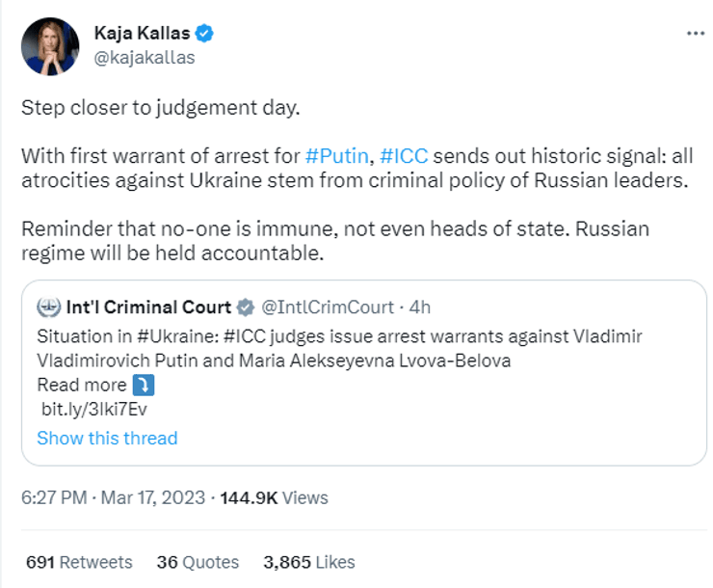The width and height of the screenshot is (713, 588).
Task: Show the 3,865 Likes list
Action: (308, 562)
